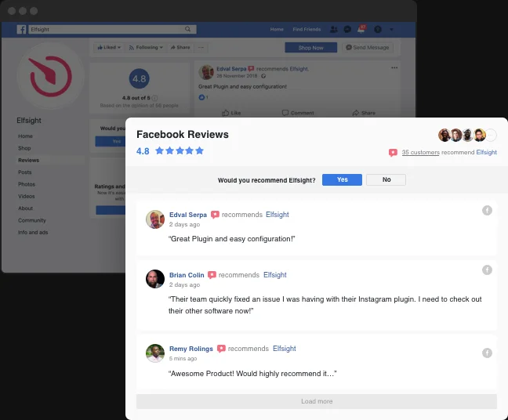Select Videos in the page sidebar

point(26,196)
